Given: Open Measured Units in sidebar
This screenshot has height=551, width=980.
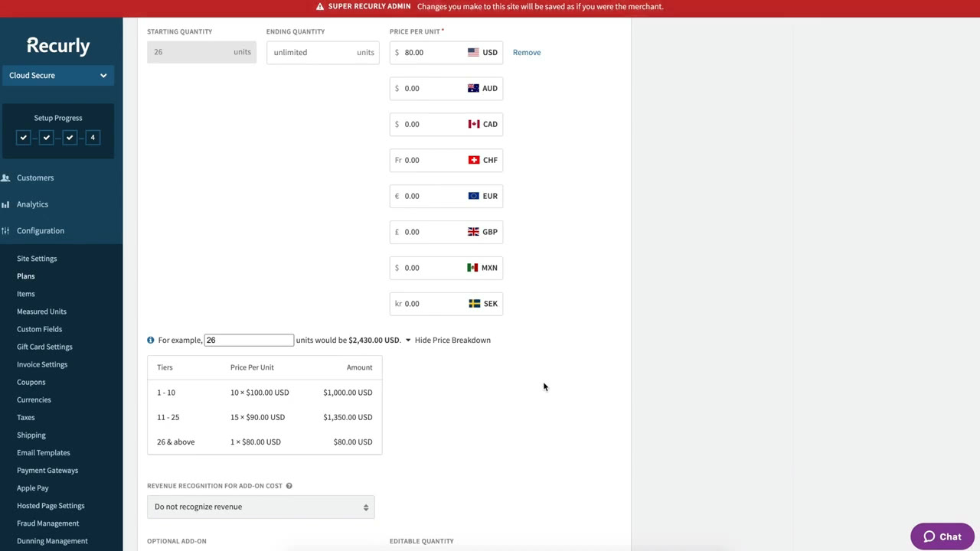Looking at the screenshot, I should (41, 311).
